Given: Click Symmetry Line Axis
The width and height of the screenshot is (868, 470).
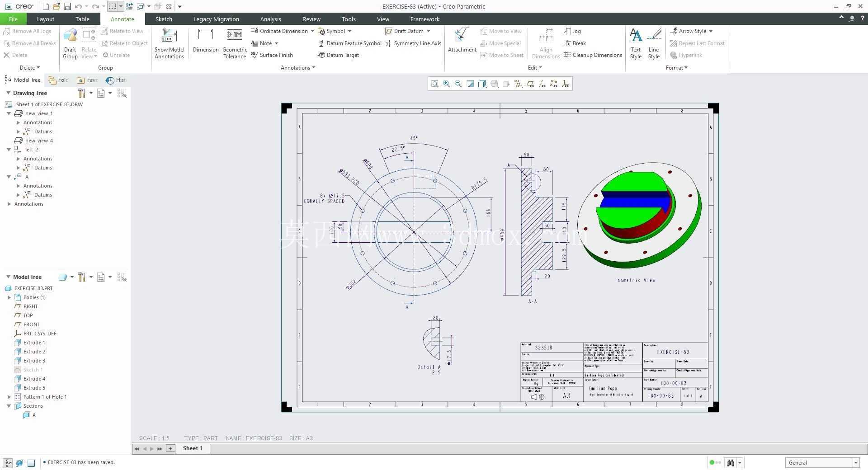Looking at the screenshot, I should [x=413, y=43].
